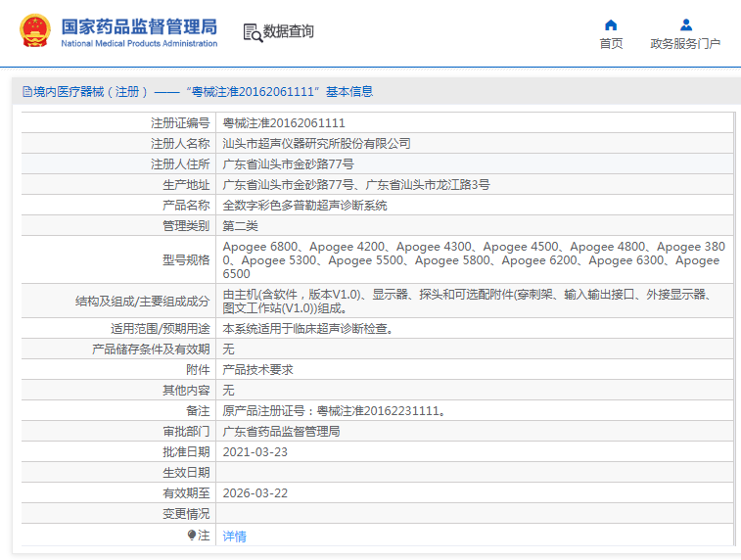
Task: Click the approval date 2021-03-23
Action: (255, 452)
